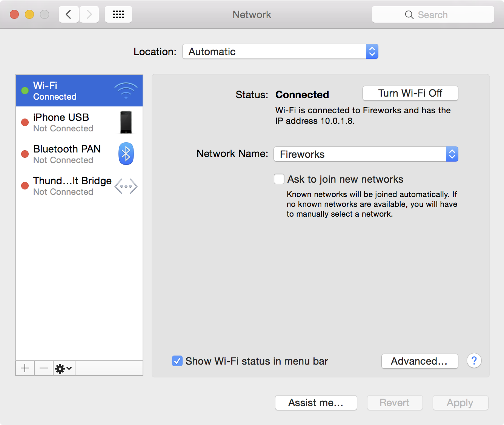Open help with the question mark button
This screenshot has height=425, width=504.
click(474, 361)
